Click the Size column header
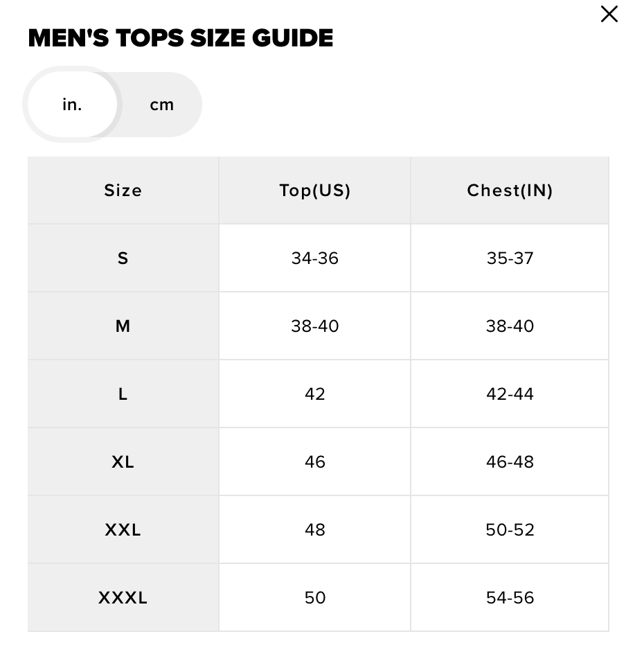644x661 pixels. click(123, 191)
